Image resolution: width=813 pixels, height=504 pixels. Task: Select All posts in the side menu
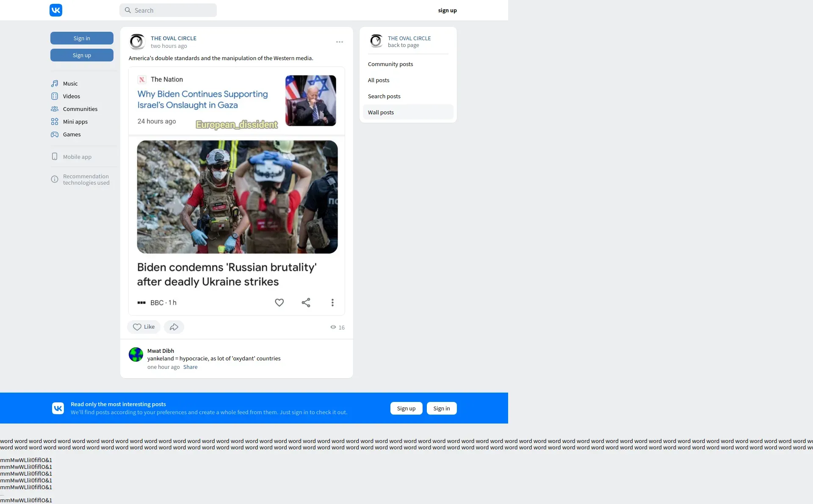[x=379, y=80]
